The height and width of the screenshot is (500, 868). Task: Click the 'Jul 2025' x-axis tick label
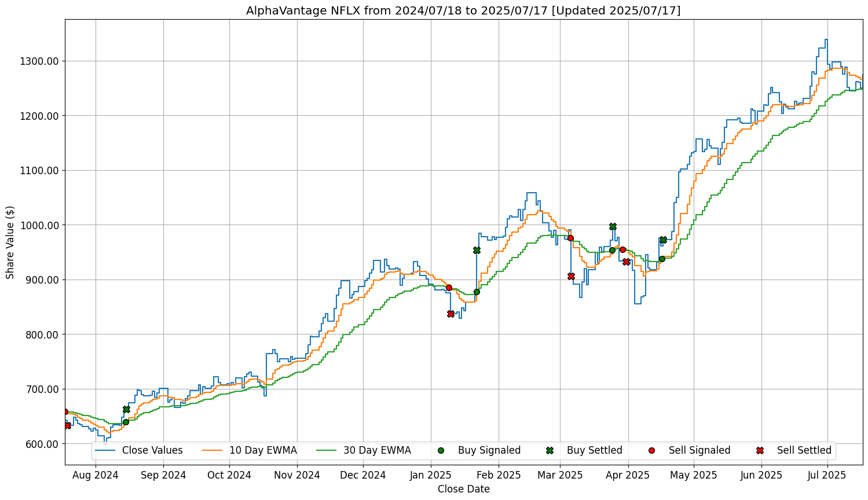827,475
